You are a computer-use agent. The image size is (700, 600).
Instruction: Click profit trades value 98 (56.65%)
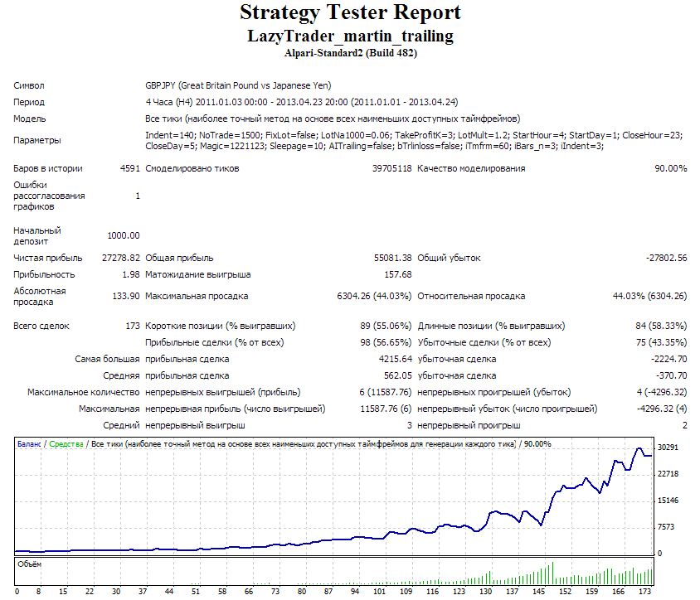click(386, 342)
